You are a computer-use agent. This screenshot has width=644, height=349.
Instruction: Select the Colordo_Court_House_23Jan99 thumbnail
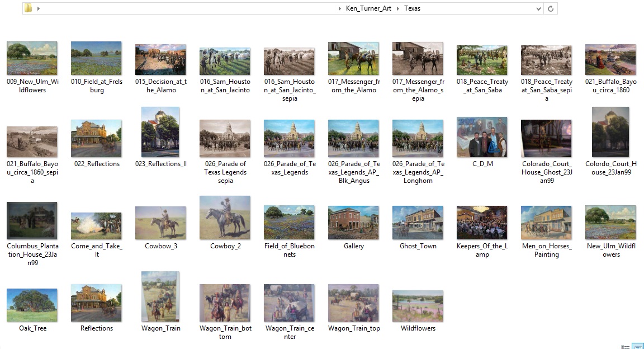[x=610, y=132]
